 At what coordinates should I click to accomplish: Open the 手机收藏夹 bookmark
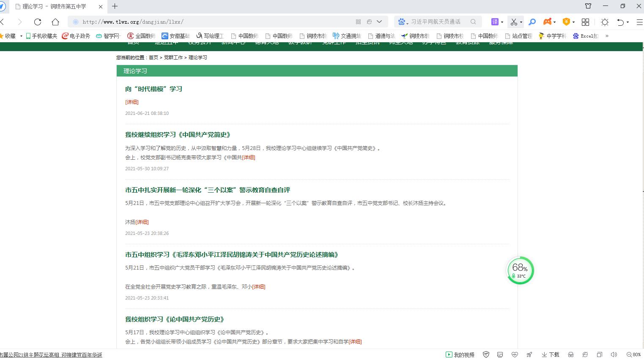(41, 36)
